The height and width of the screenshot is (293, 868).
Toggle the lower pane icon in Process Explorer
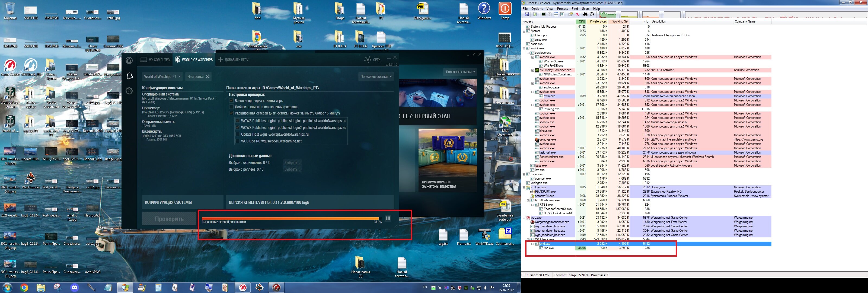pyautogui.click(x=556, y=14)
